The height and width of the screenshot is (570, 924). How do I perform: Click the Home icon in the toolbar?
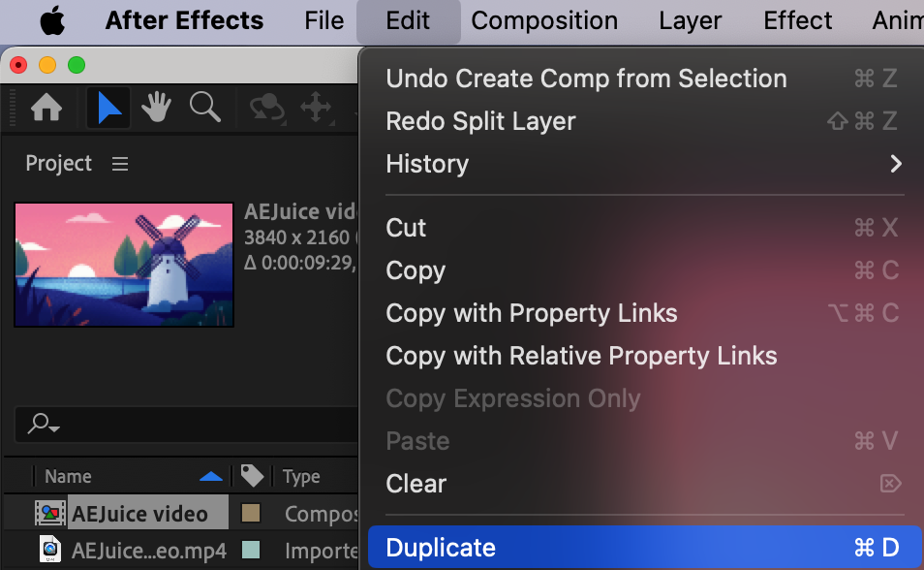click(46, 108)
